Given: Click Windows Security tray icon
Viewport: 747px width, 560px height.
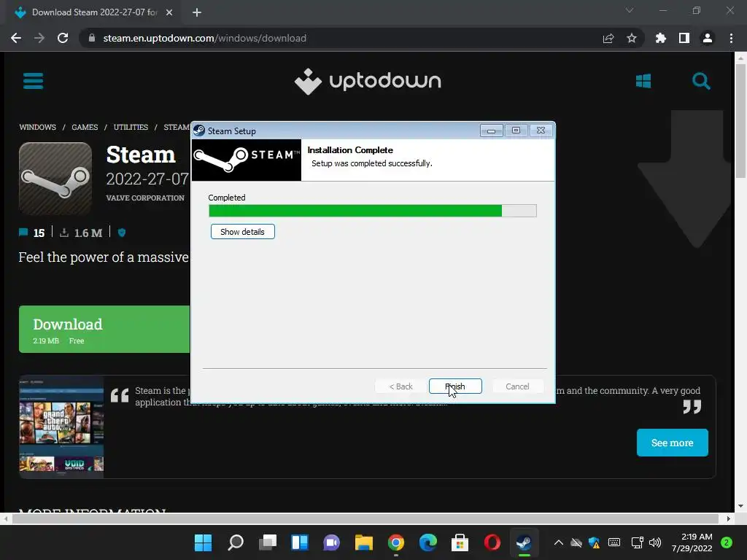Looking at the screenshot, I should click(594, 542).
